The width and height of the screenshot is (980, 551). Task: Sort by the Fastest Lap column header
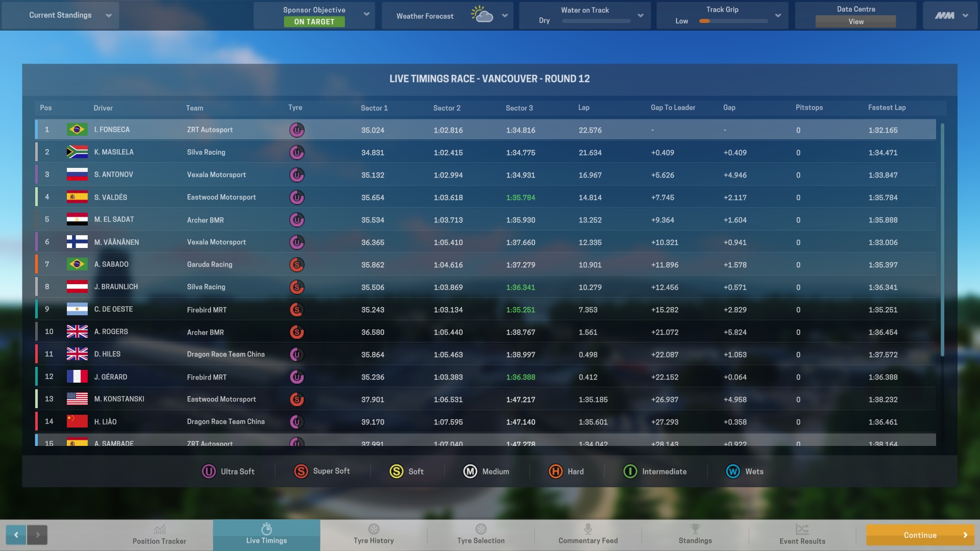coord(887,108)
